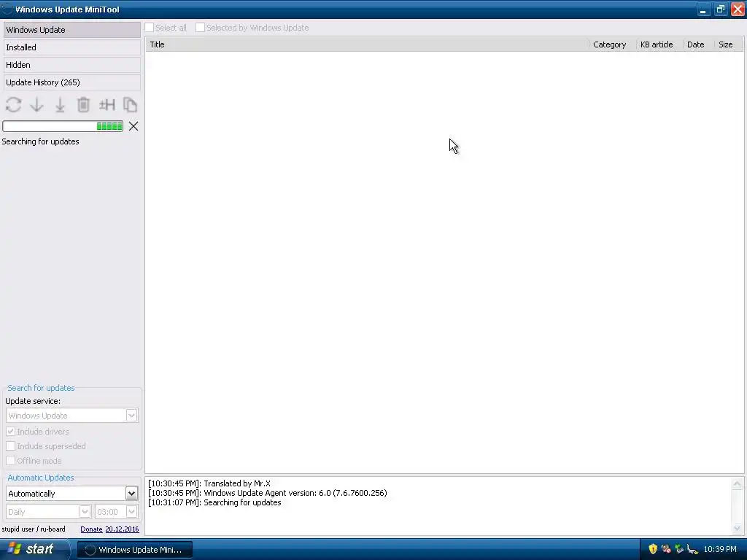Screen dimensions: 747x560
Task: Click Windows Update MiniTool taskbar button
Action: click(x=135, y=550)
